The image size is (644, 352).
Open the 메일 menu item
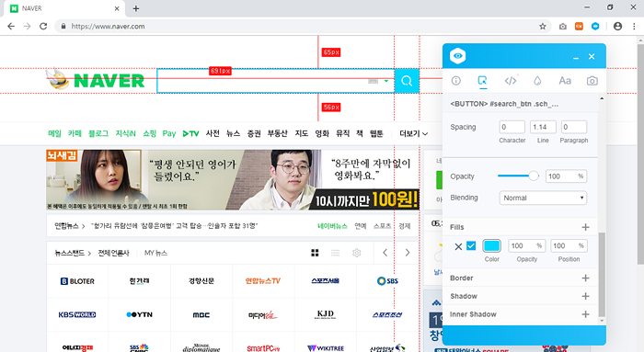54,133
